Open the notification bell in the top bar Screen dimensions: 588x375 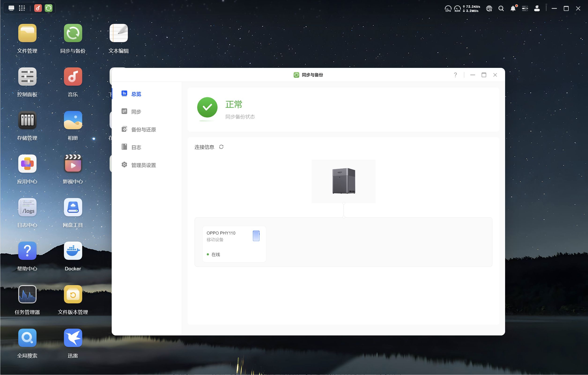point(513,9)
